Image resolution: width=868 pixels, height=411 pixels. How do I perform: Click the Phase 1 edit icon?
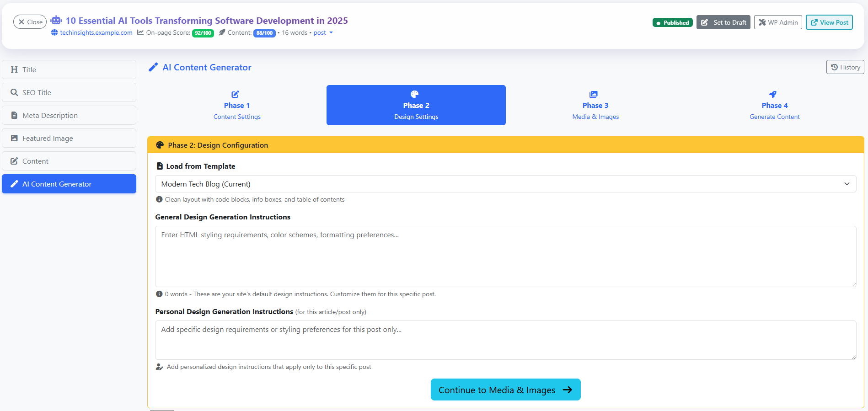(235, 94)
